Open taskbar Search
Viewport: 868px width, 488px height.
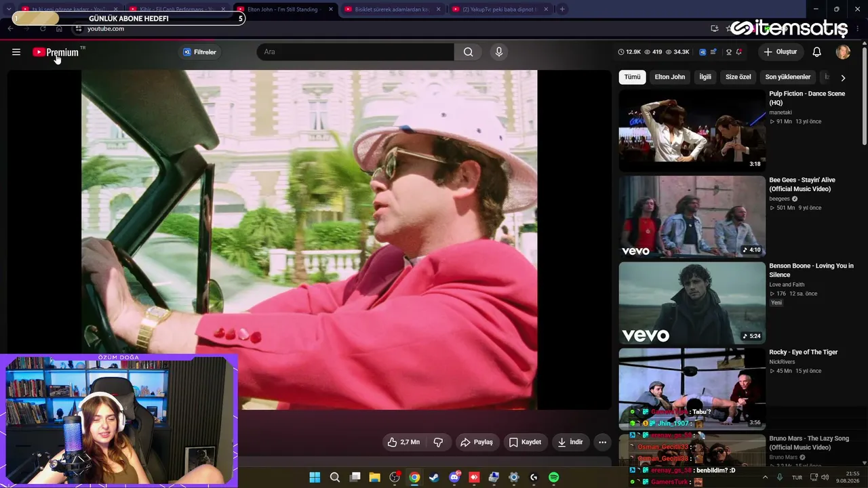point(335,477)
